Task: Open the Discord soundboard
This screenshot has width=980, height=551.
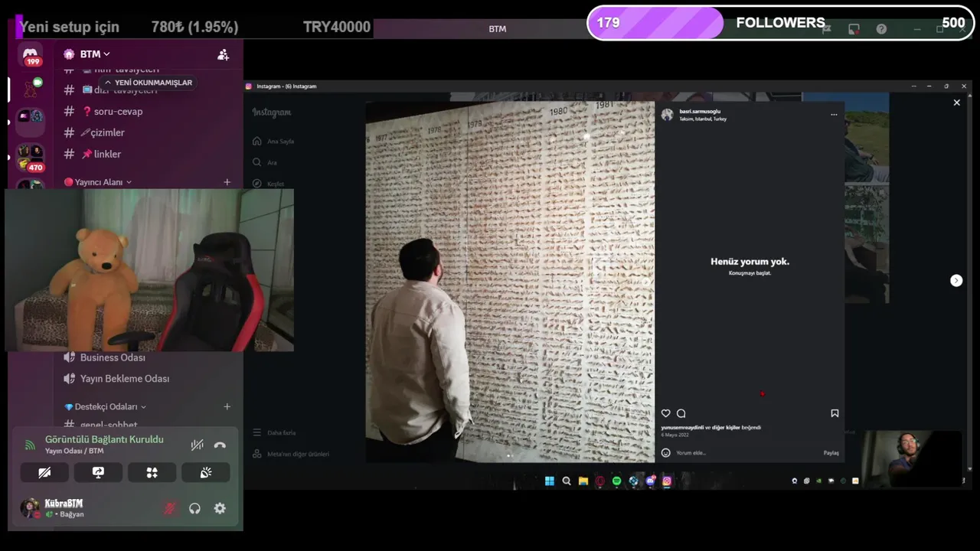Action: (205, 473)
